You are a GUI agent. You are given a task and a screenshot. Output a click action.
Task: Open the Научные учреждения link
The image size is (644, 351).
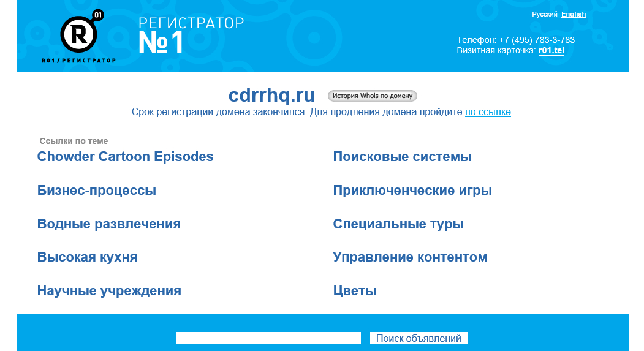click(x=109, y=290)
